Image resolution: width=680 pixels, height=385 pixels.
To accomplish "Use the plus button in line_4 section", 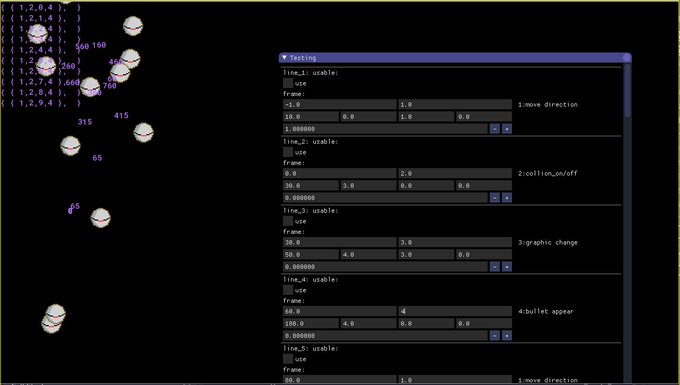I will click(507, 336).
